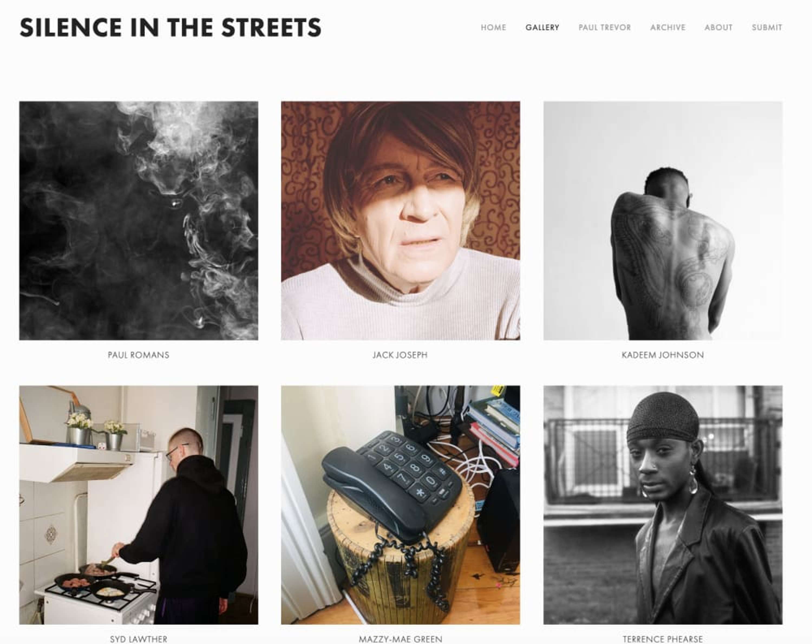View the black telephone photo

click(x=400, y=505)
